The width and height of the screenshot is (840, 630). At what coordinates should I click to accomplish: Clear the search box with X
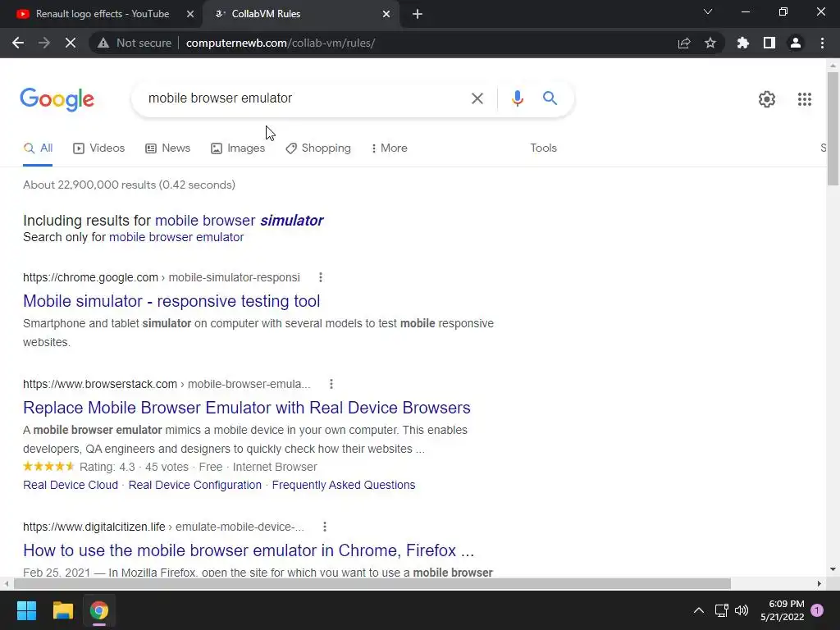477,98
